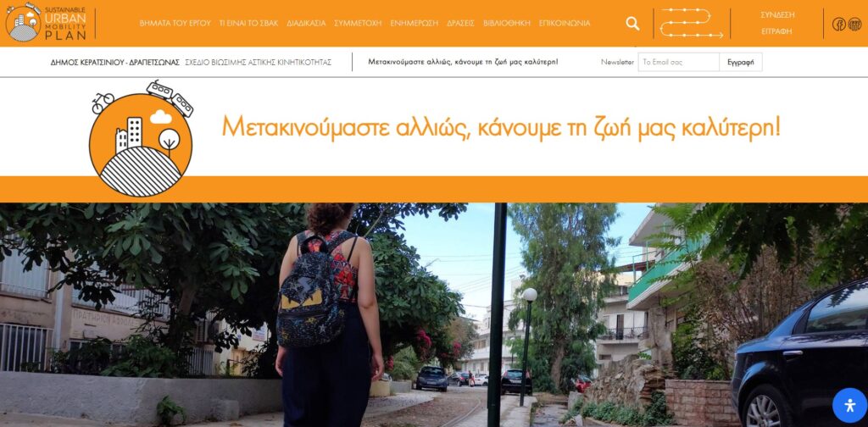This screenshot has width=868, height=427.
Task: Click the winding roadmap timeline icon
Action: [x=692, y=23]
